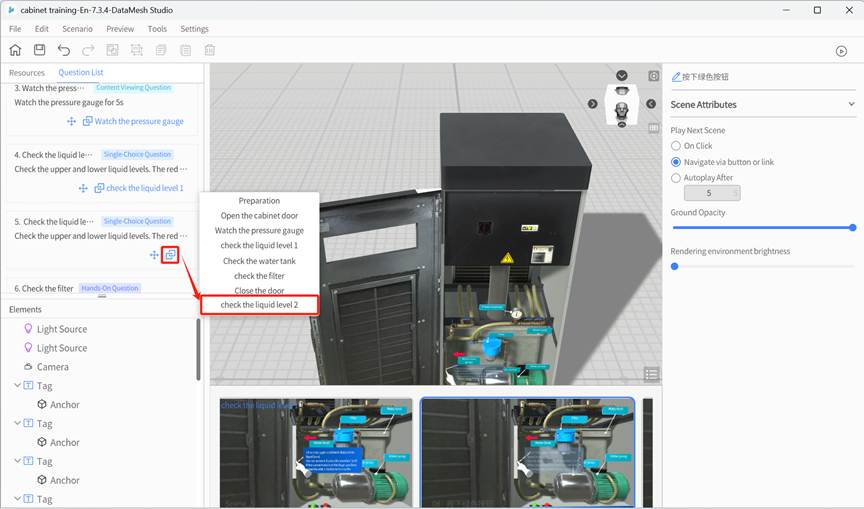Image resolution: width=864 pixels, height=509 pixels.
Task: Click the play preview icon at top right
Action: 841,51
